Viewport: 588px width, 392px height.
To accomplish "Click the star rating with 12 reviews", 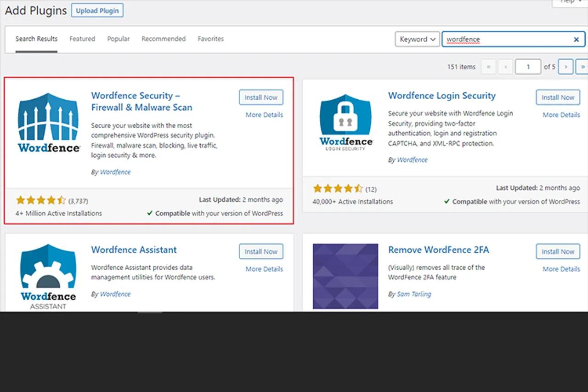I will [338, 188].
